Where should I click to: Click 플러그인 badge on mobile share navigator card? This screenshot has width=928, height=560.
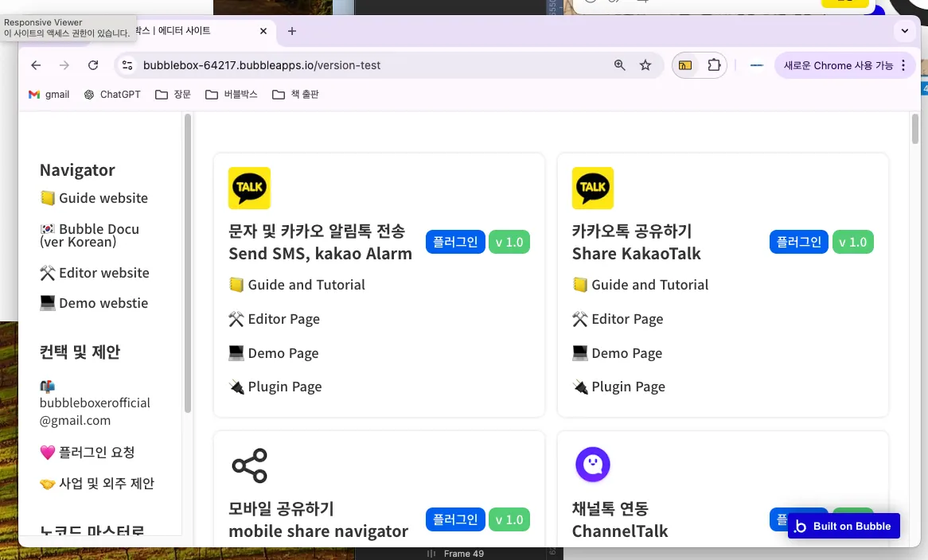(x=455, y=519)
